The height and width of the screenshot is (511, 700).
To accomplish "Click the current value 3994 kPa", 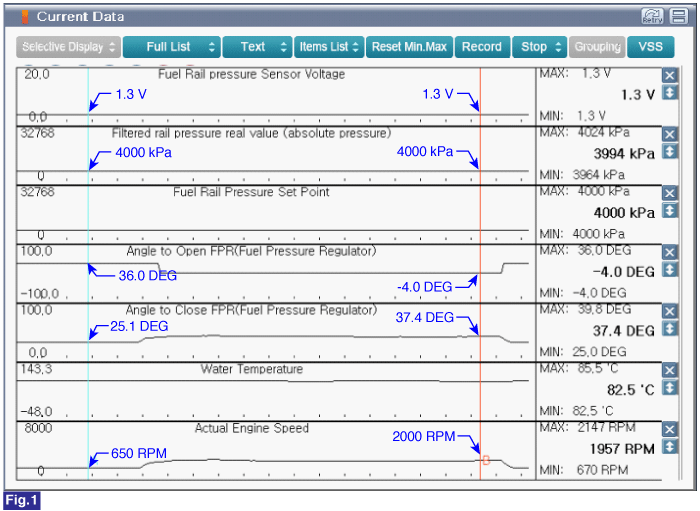I will pos(624,154).
